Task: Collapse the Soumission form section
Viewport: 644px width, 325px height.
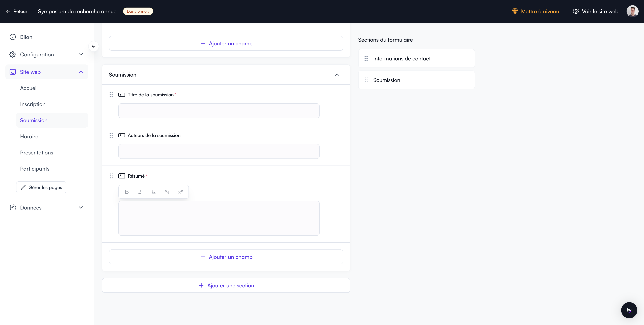Action: (x=337, y=75)
